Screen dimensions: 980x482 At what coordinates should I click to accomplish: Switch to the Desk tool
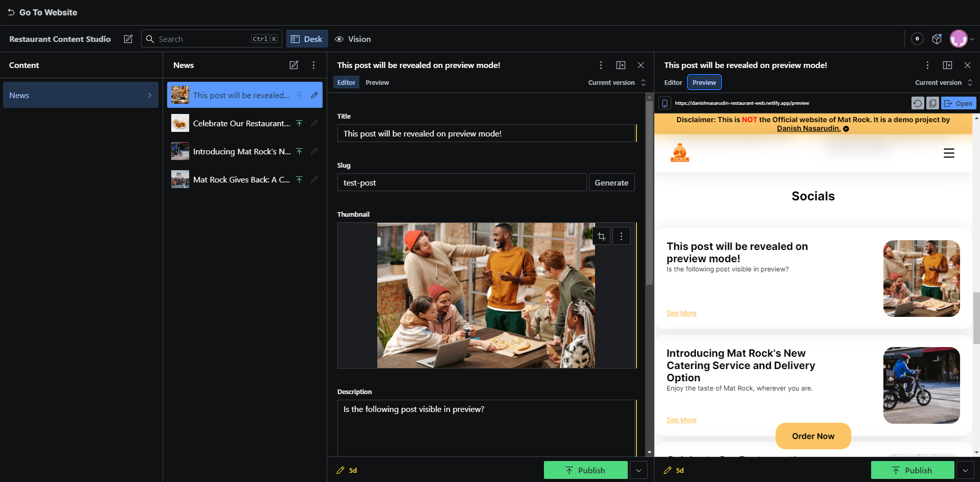click(x=307, y=39)
